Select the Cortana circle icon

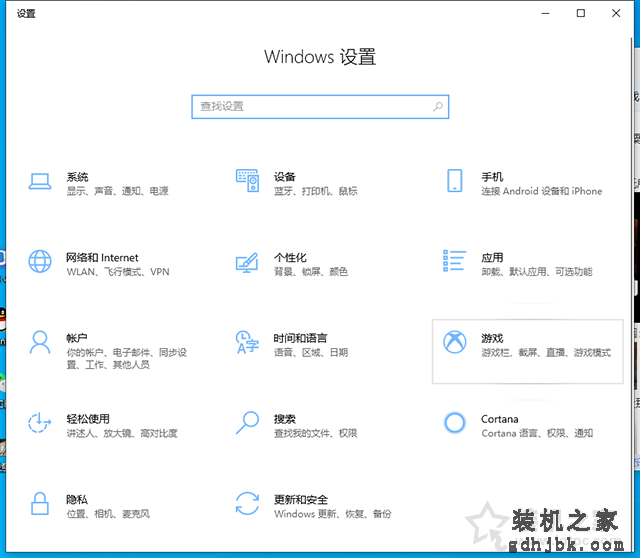[454, 422]
